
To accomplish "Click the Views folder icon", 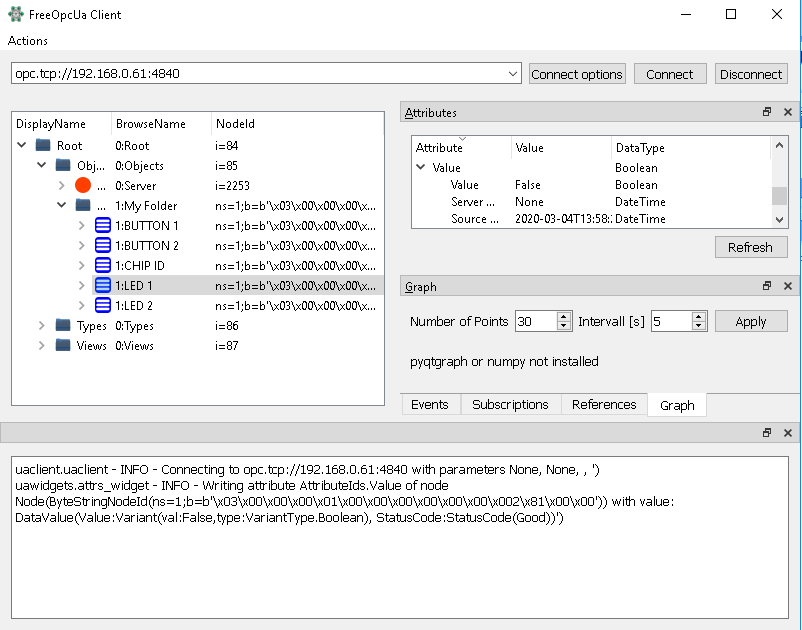I will pyautogui.click(x=63, y=345).
